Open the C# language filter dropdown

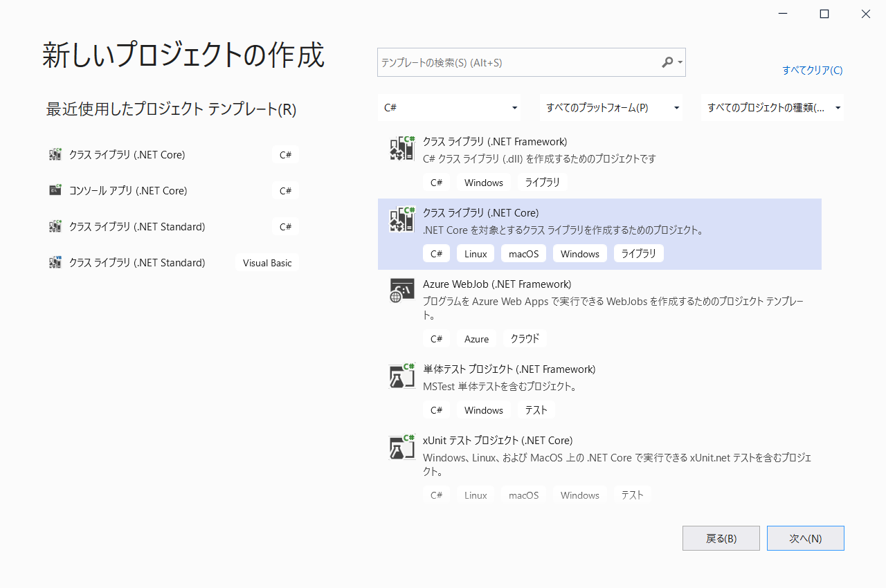pyautogui.click(x=449, y=107)
